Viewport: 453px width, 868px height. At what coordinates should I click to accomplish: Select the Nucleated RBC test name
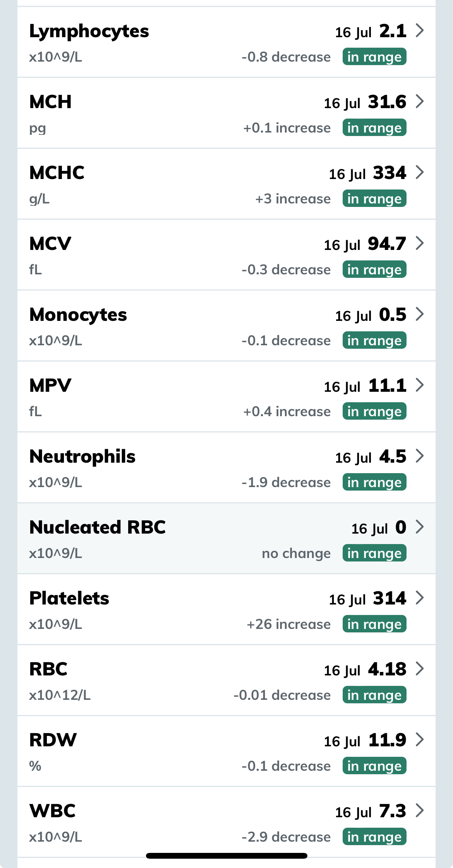tap(98, 527)
